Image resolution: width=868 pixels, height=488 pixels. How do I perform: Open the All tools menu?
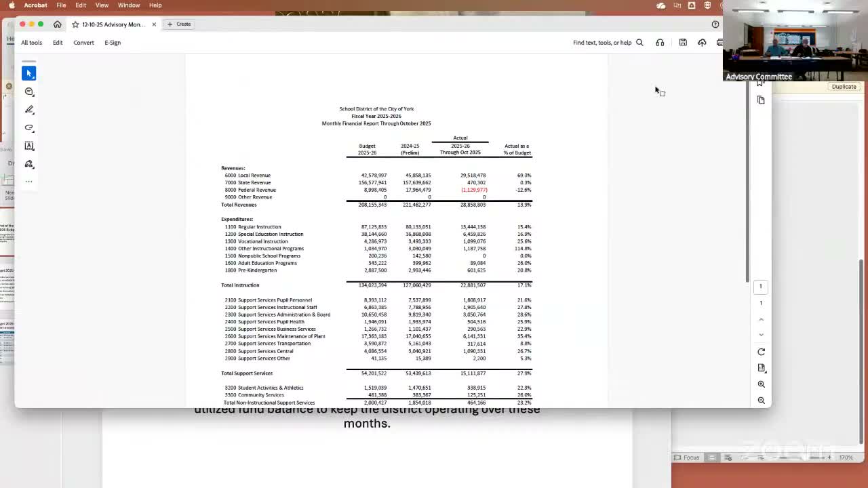pos(31,42)
